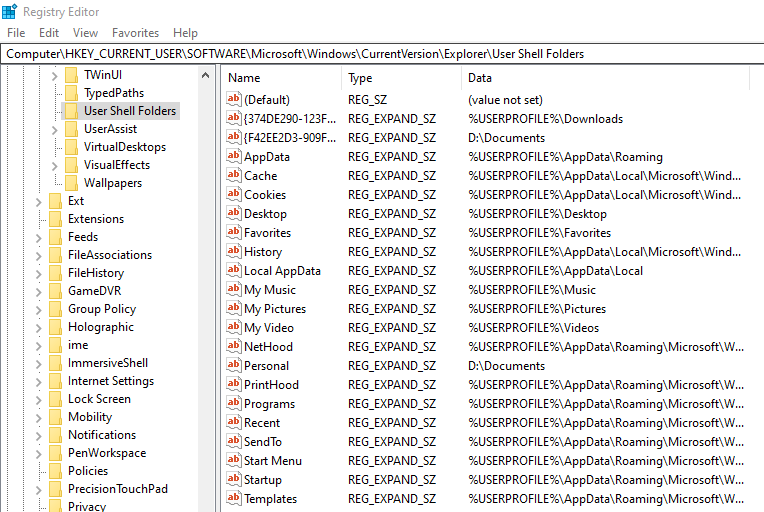
Task: Expand the PrecisionTouchPad key
Action: coord(38,490)
